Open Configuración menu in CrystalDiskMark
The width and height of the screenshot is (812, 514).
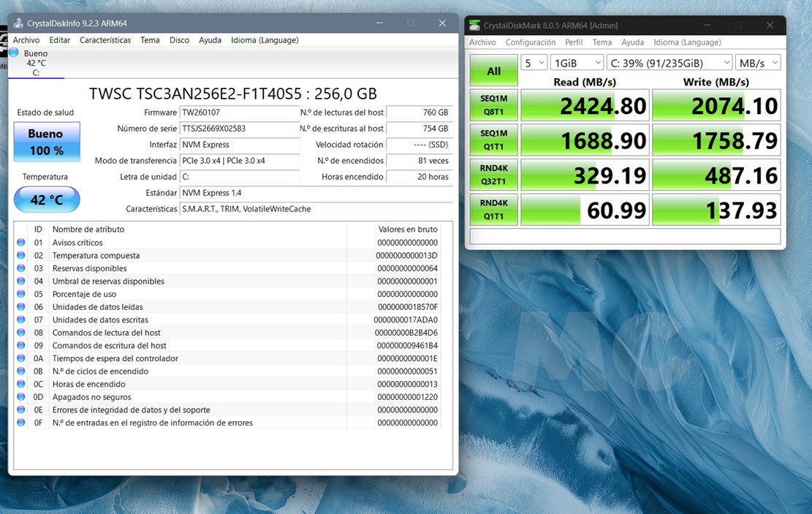click(531, 42)
